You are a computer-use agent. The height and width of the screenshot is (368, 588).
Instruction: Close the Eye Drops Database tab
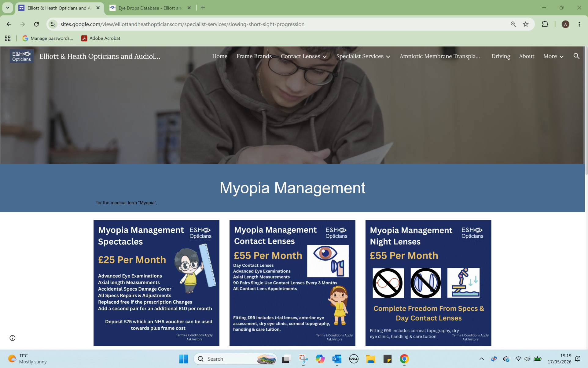point(189,8)
